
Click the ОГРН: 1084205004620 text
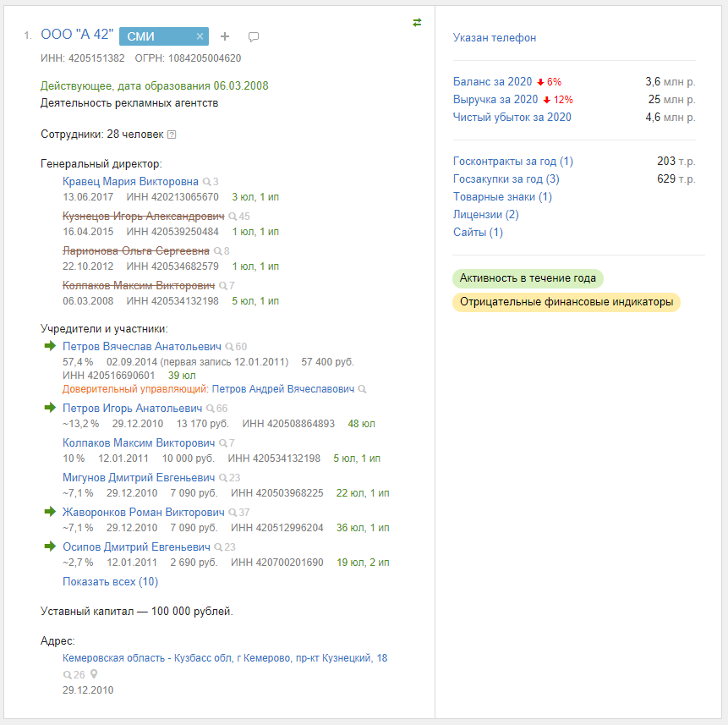[188, 58]
